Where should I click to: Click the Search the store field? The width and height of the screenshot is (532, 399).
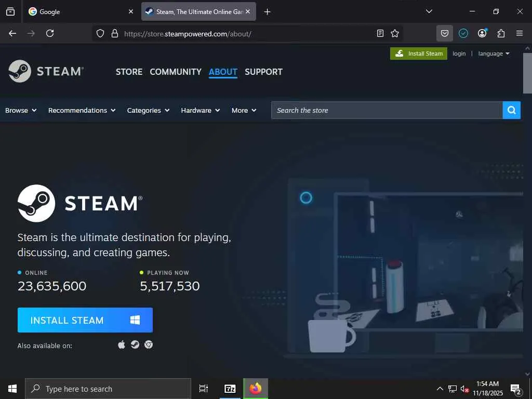pyautogui.click(x=387, y=110)
